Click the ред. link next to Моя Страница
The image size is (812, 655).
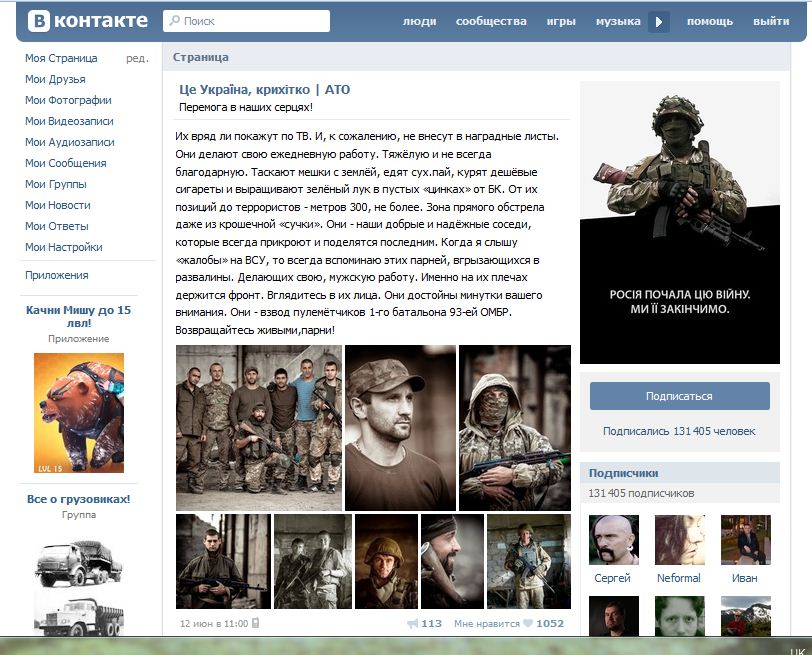(137, 59)
